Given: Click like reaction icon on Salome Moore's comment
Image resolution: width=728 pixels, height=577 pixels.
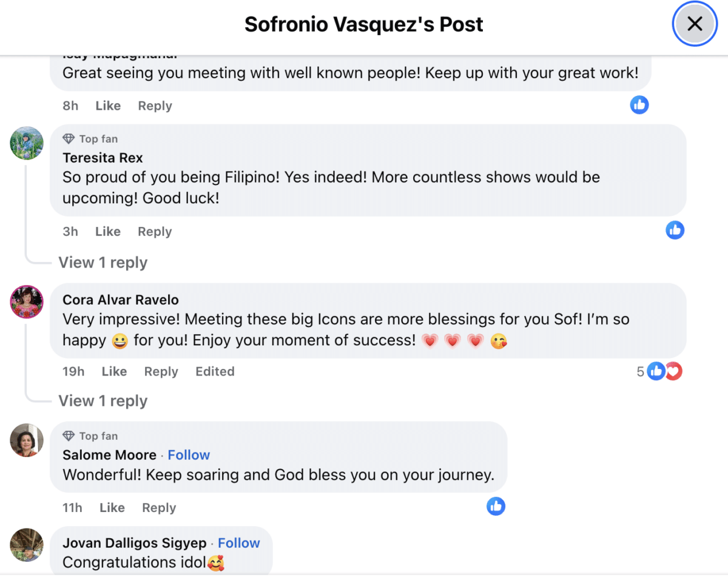Looking at the screenshot, I should [496, 506].
